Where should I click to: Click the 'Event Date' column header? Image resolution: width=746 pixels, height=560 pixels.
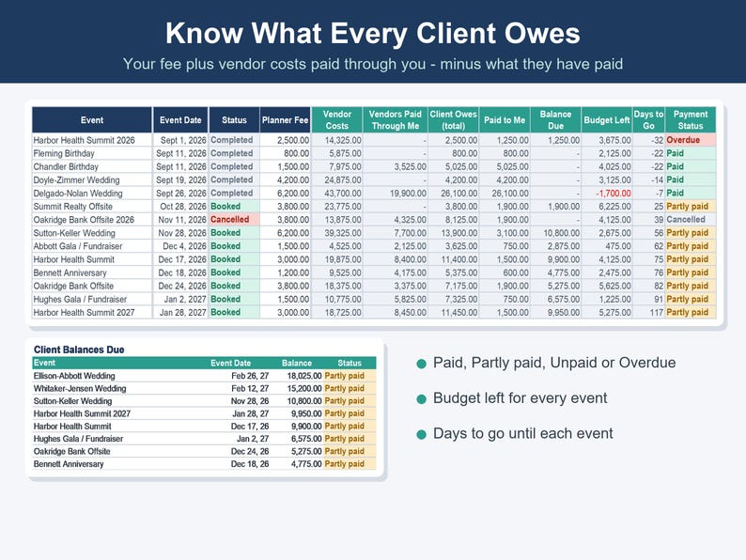pos(180,120)
